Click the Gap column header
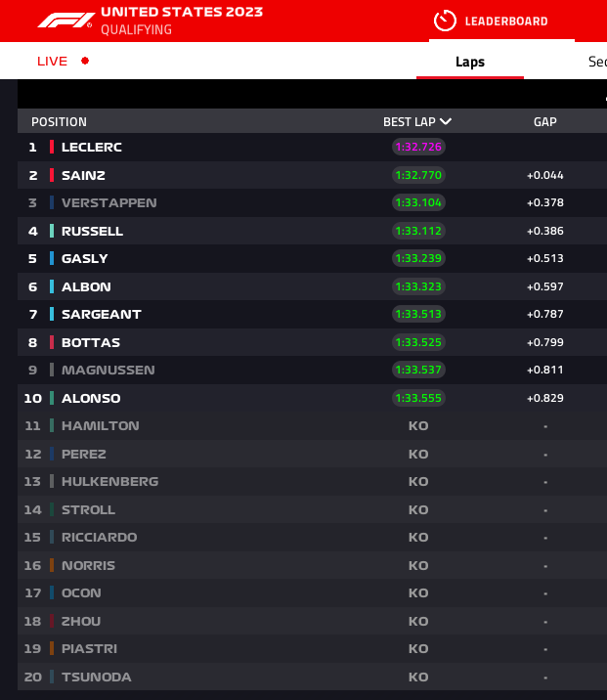This screenshot has height=700, width=607. (x=544, y=122)
